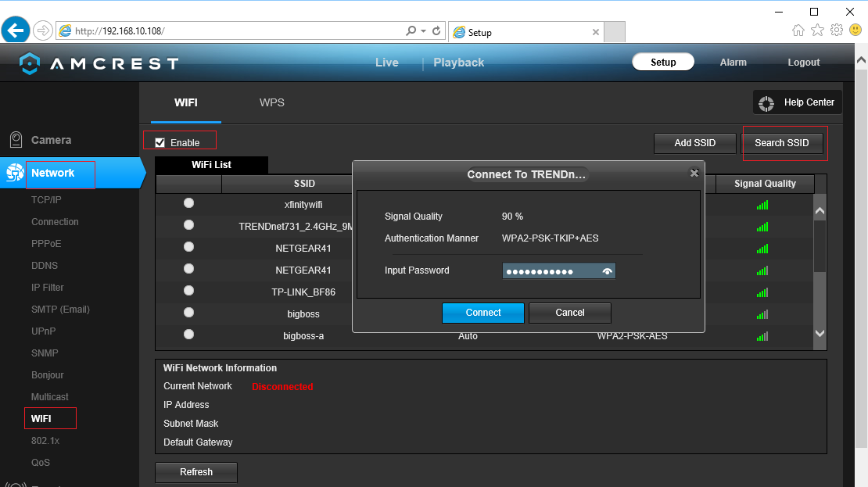Image resolution: width=868 pixels, height=487 pixels.
Task: Open browser tools gear icon
Action: 836,30
